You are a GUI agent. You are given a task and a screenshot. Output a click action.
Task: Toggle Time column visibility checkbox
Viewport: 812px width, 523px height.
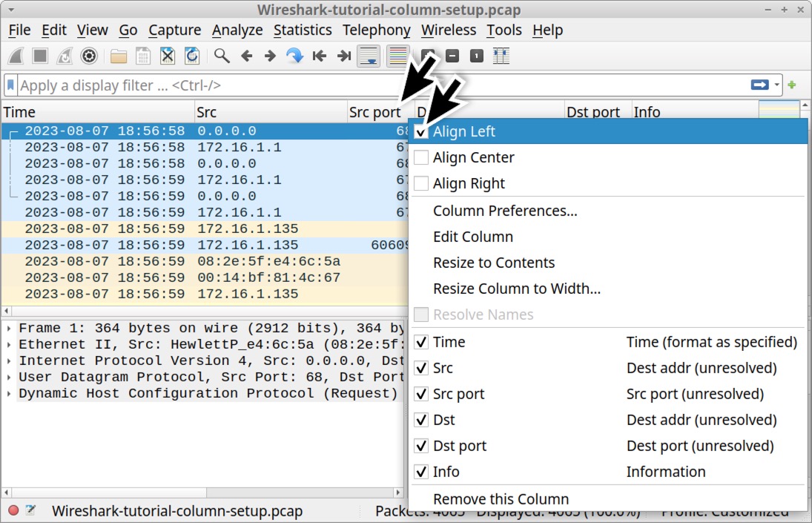point(421,342)
